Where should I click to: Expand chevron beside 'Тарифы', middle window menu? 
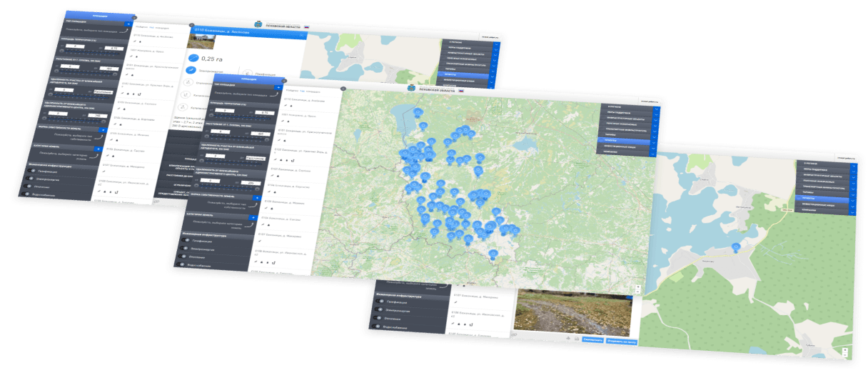point(655,136)
